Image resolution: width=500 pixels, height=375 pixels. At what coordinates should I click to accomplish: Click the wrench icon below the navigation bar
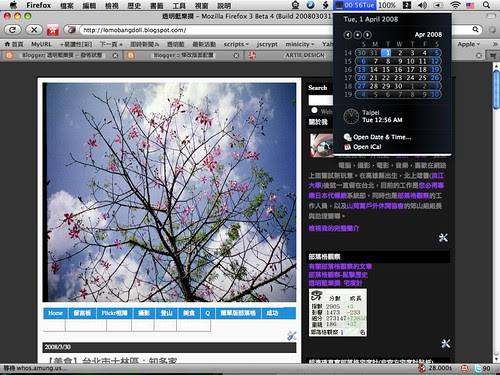point(292,336)
